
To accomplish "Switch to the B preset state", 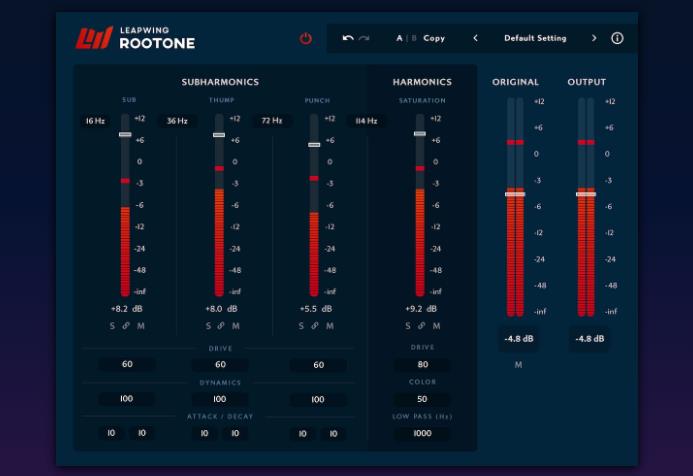I will pos(414,38).
